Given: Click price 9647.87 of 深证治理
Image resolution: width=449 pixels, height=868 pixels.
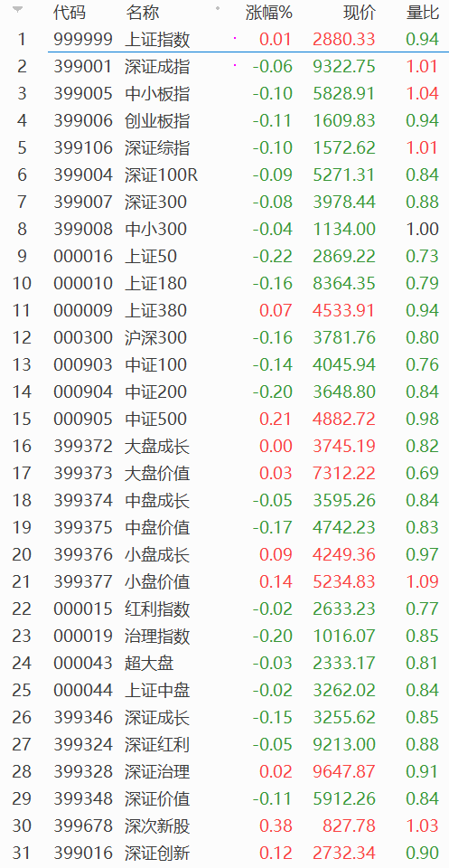Looking at the screenshot, I should click(344, 771).
